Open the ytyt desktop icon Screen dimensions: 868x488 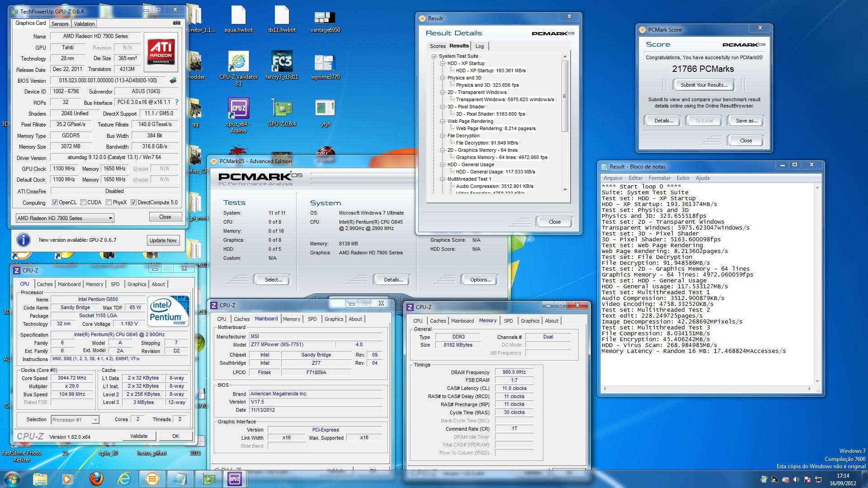(325, 113)
